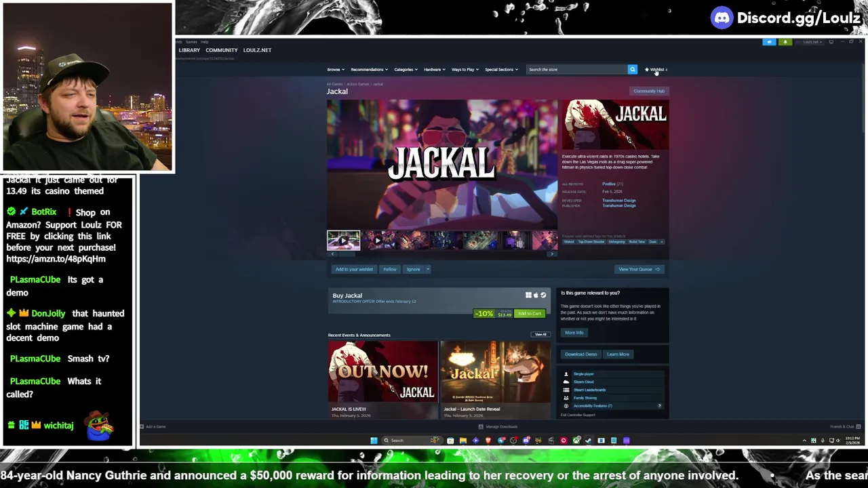Open the LIBRARY tab
This screenshot has width=868, height=488.
pyautogui.click(x=189, y=50)
